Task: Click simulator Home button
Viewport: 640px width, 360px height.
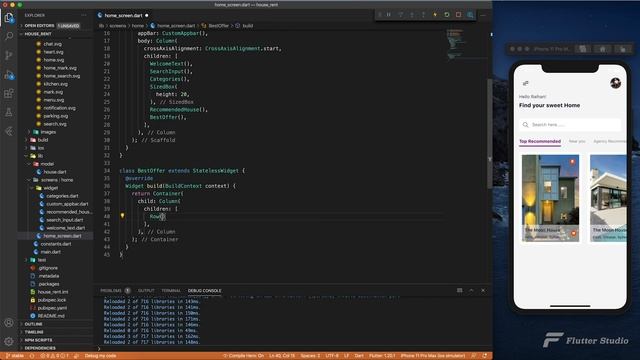Action: coord(602,49)
